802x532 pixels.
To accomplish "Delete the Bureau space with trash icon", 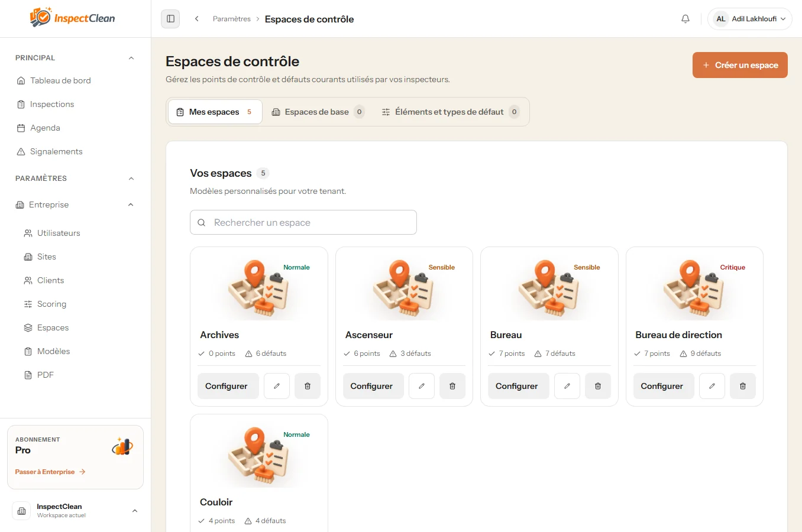I will [598, 386].
